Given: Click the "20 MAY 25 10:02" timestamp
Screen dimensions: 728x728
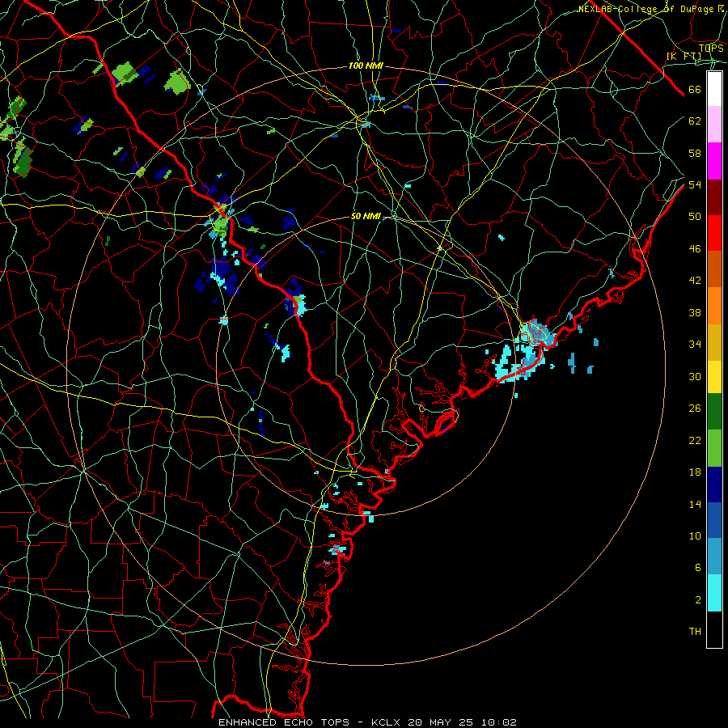Looking at the screenshot, I should pos(462,722).
